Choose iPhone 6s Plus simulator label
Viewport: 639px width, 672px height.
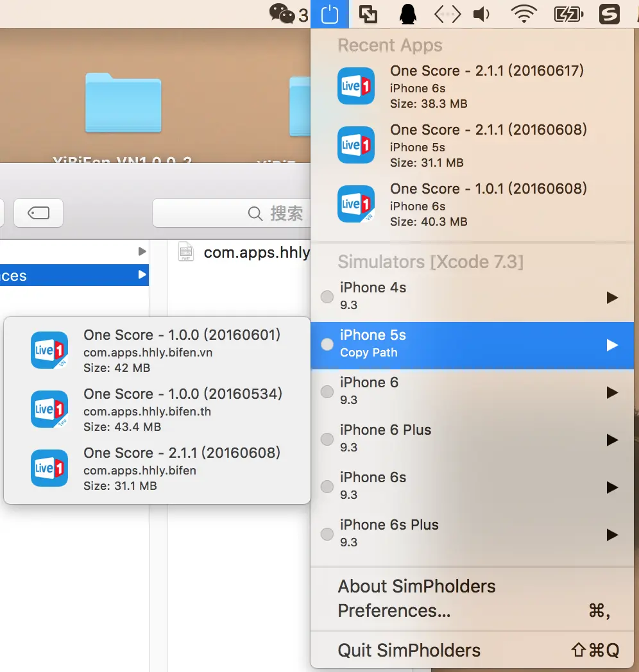click(389, 525)
